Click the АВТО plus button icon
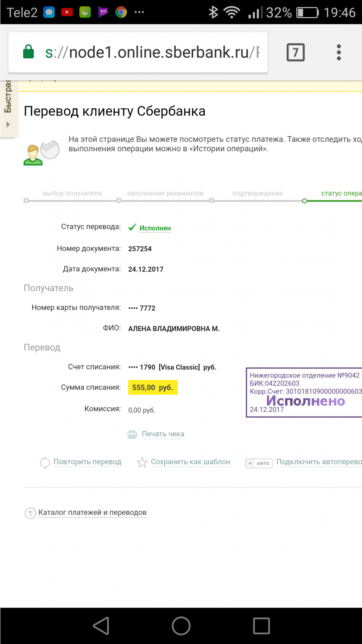 [x=259, y=463]
